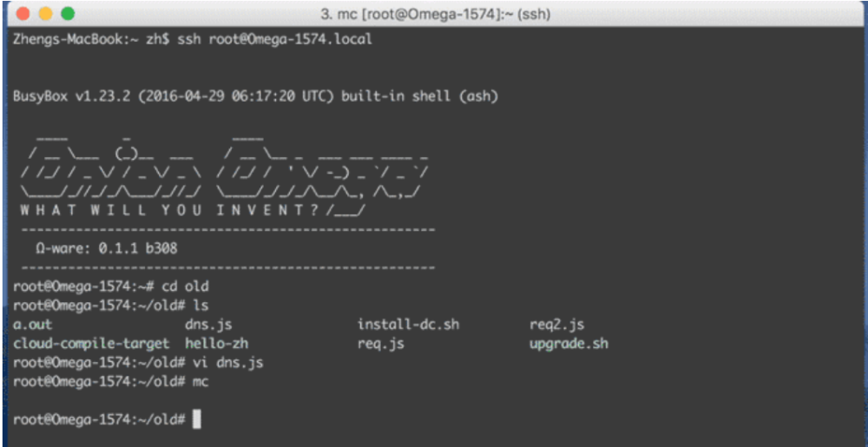This screenshot has height=447, width=868.
Task: Click the terminal window title text
Action: pos(435,15)
